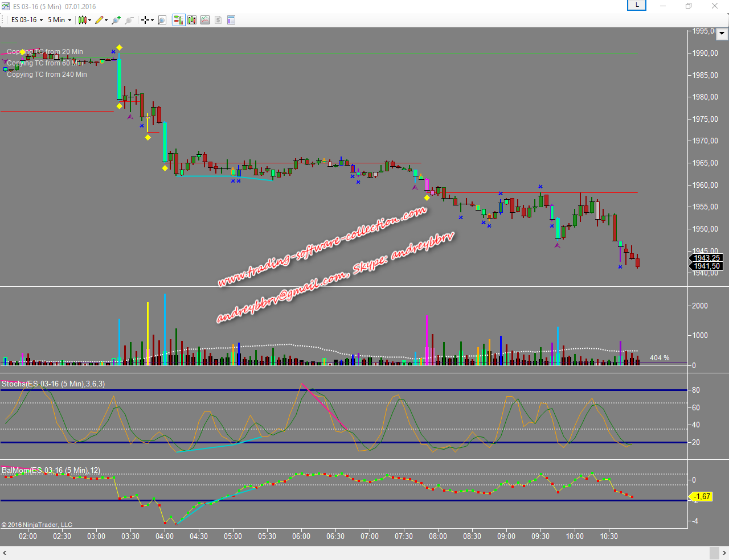Open the Strategies line-chart icon
The height and width of the screenshot is (560, 729).
205,20
